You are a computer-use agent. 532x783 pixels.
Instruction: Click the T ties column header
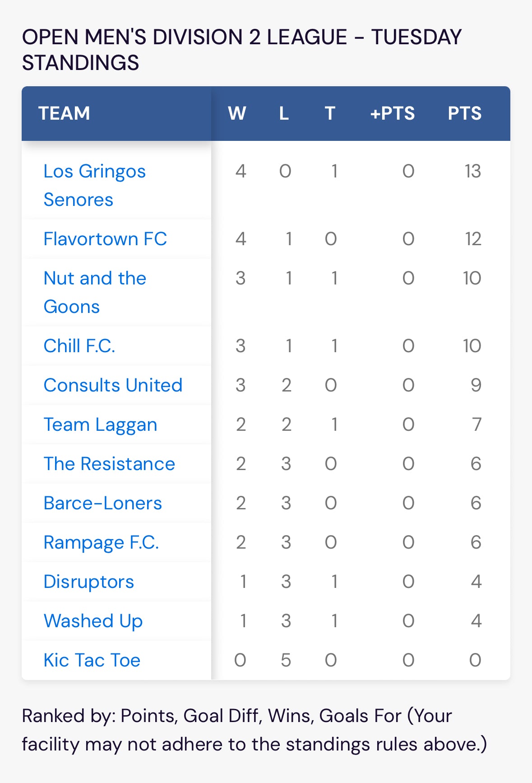point(330,113)
